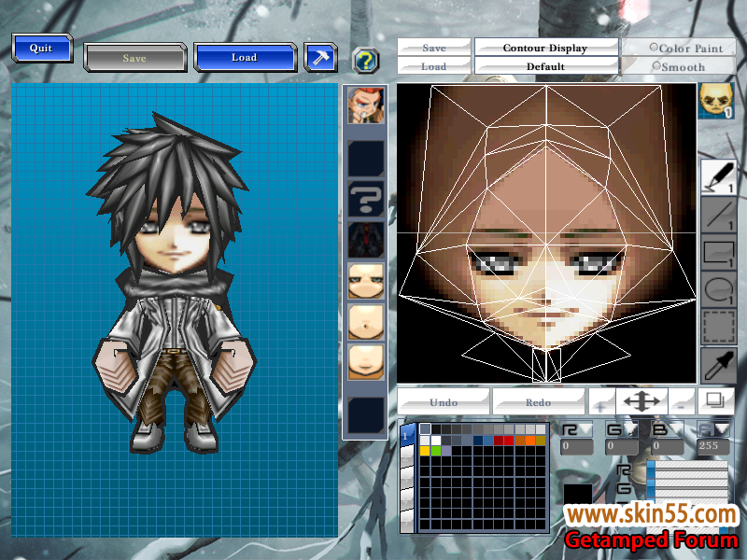747x560 pixels.
Task: Open help with the question mark icon
Action: [x=366, y=61]
